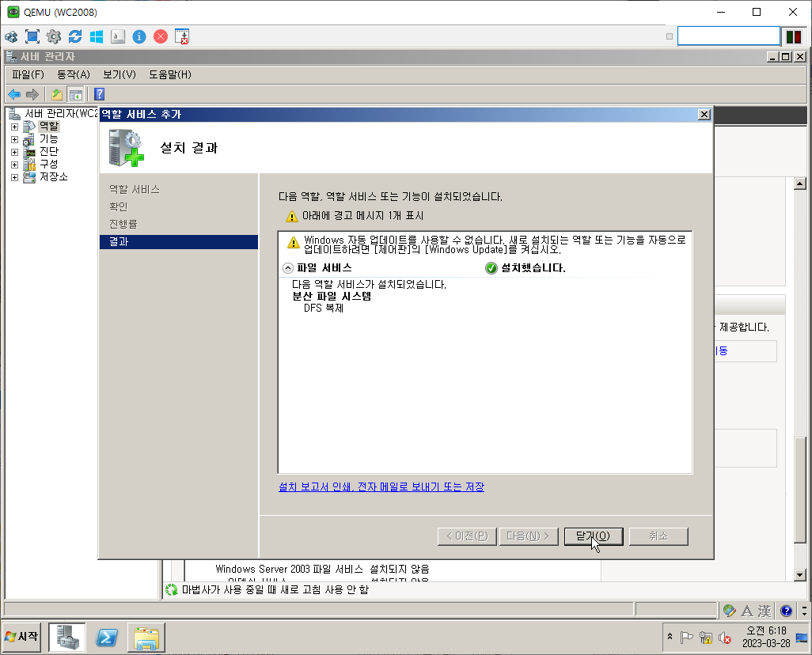Screen dimensions: 812x655
Task: Open the 파일(F) menu
Action: 28,74
